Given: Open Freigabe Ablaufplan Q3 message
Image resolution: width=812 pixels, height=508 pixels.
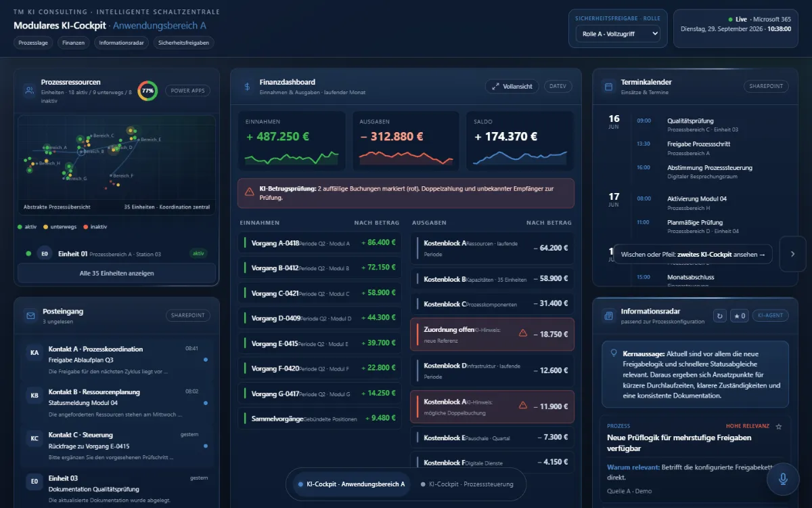Looking at the screenshot, I should pos(116,360).
